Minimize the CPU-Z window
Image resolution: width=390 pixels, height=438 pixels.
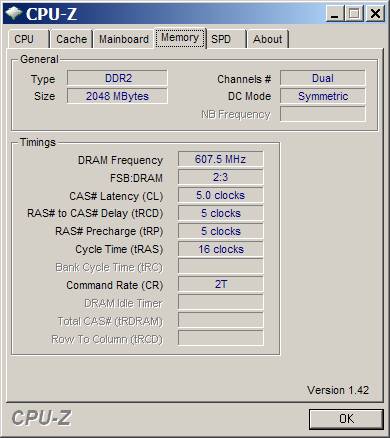pos(335,14)
